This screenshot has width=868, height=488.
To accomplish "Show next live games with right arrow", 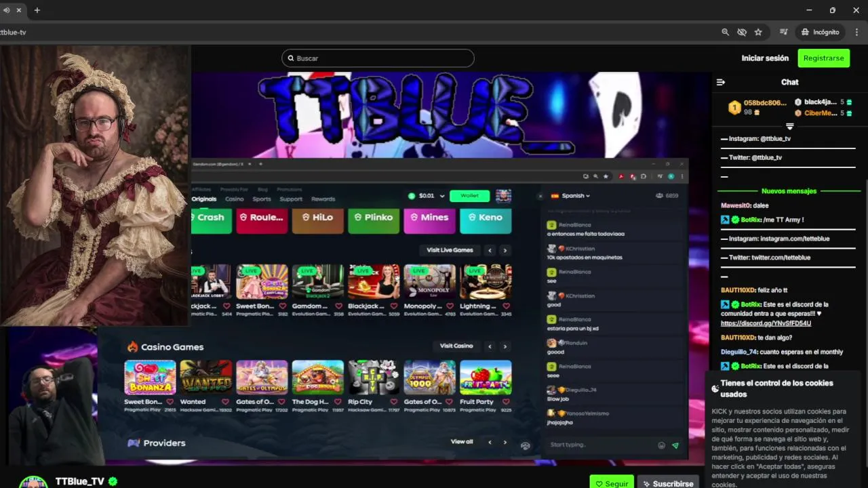I will (505, 250).
